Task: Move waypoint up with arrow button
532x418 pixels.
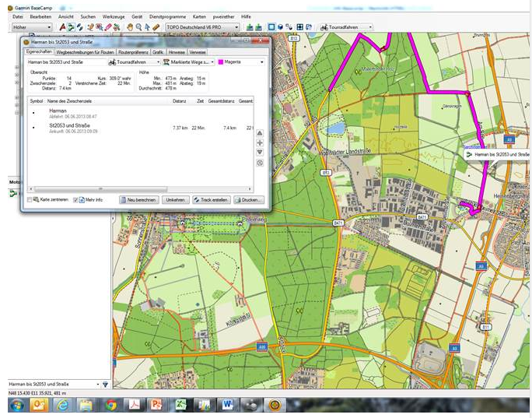Action: coord(259,133)
